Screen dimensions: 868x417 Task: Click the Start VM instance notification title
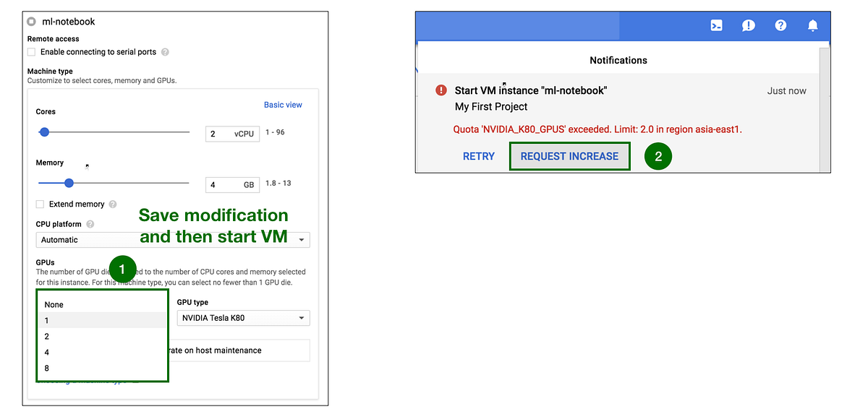click(531, 90)
